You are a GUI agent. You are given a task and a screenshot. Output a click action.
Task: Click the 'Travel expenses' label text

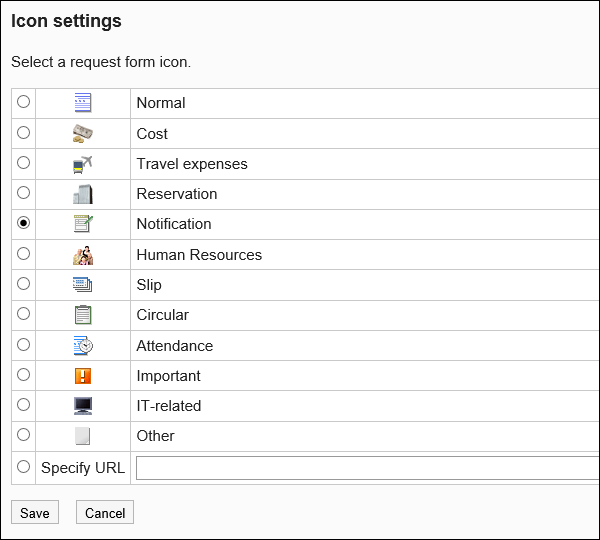pyautogui.click(x=192, y=164)
